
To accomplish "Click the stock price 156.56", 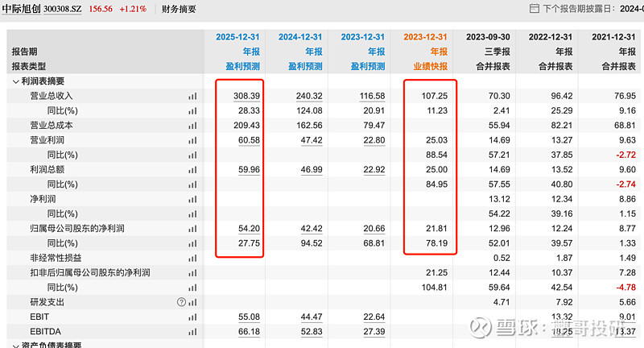I will click(x=101, y=9).
